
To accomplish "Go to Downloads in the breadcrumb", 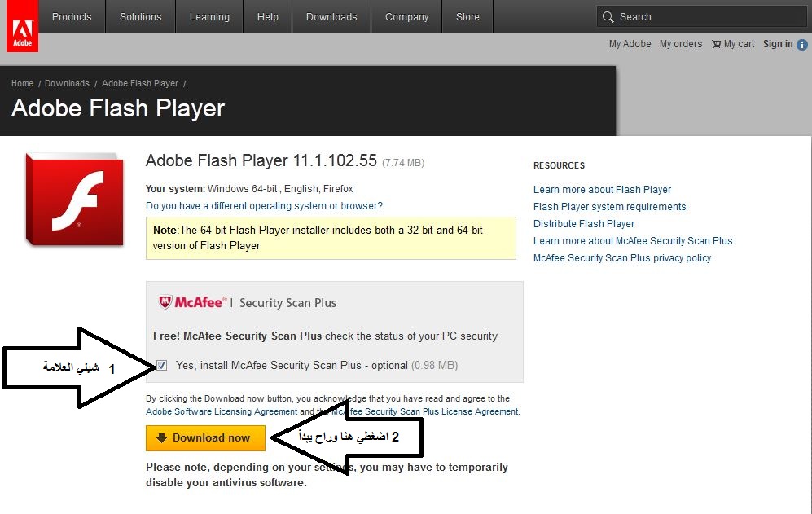I will coord(67,83).
